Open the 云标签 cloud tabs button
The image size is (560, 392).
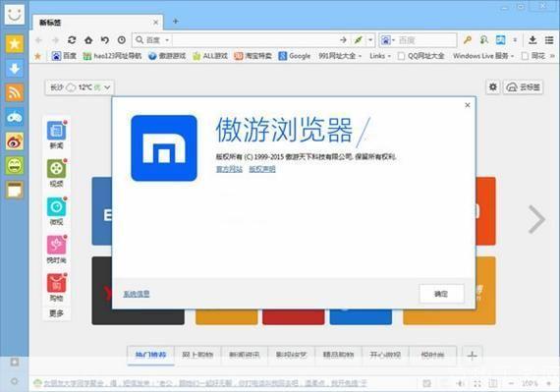point(524,86)
